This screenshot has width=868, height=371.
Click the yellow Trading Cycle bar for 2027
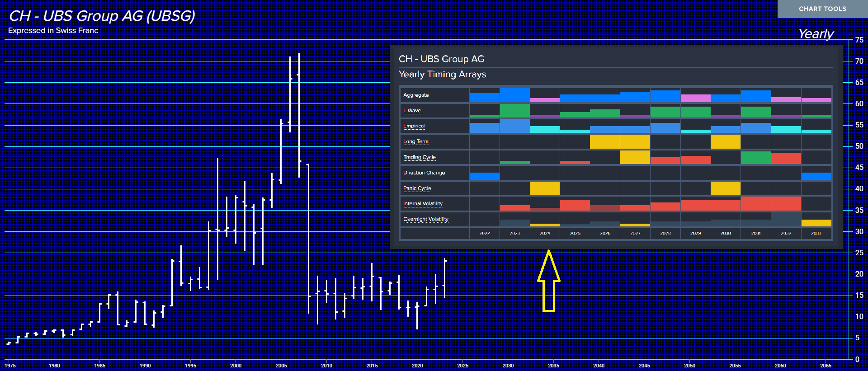click(635, 157)
